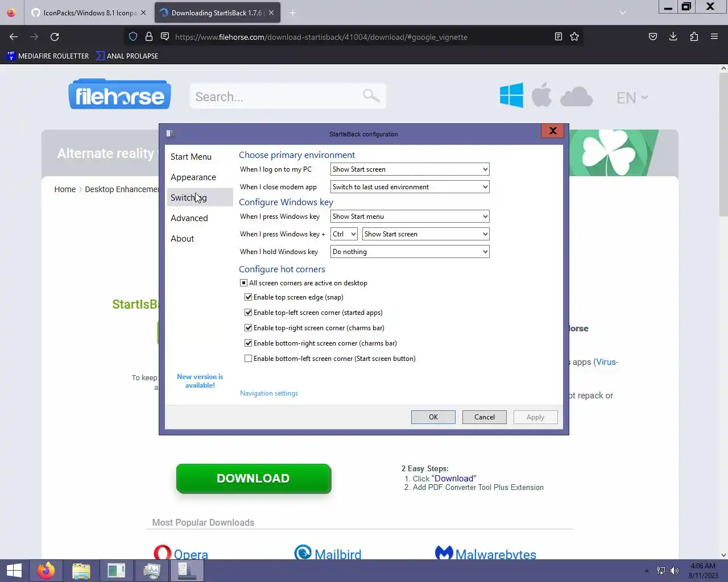Open the extensions puzzle icon
The width and height of the screenshot is (728, 582).
tap(694, 37)
